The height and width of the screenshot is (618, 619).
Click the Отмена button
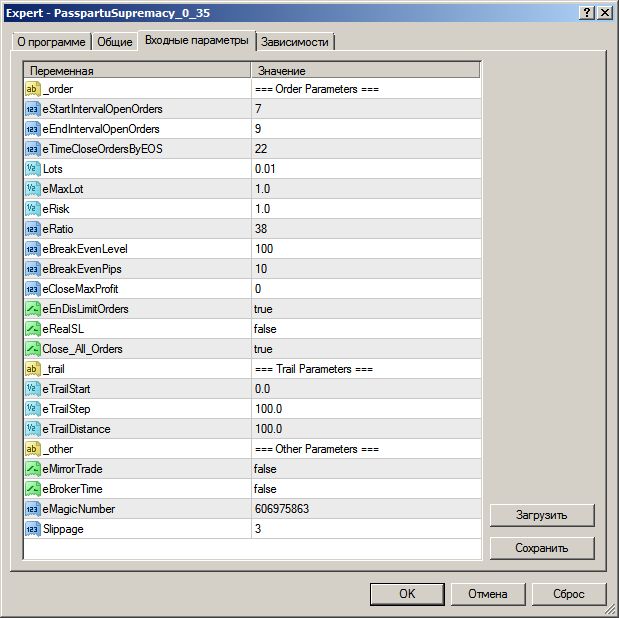pyautogui.click(x=488, y=594)
